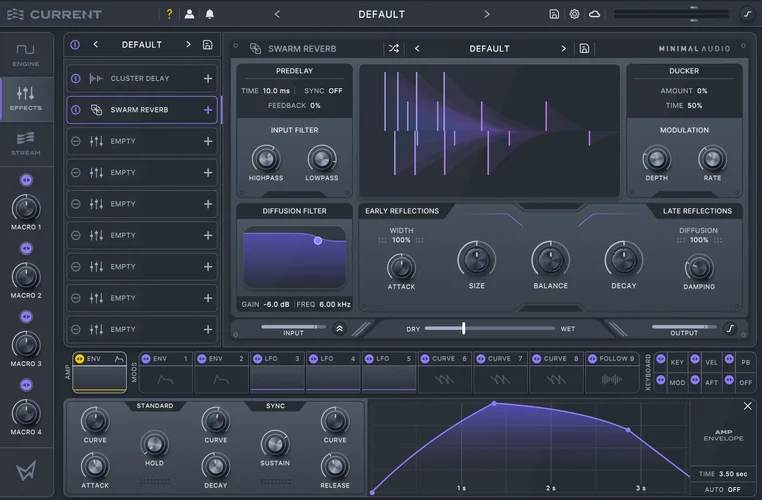Select the Curve 6 modulator tab
This screenshot has width=762, height=500.
[445, 372]
